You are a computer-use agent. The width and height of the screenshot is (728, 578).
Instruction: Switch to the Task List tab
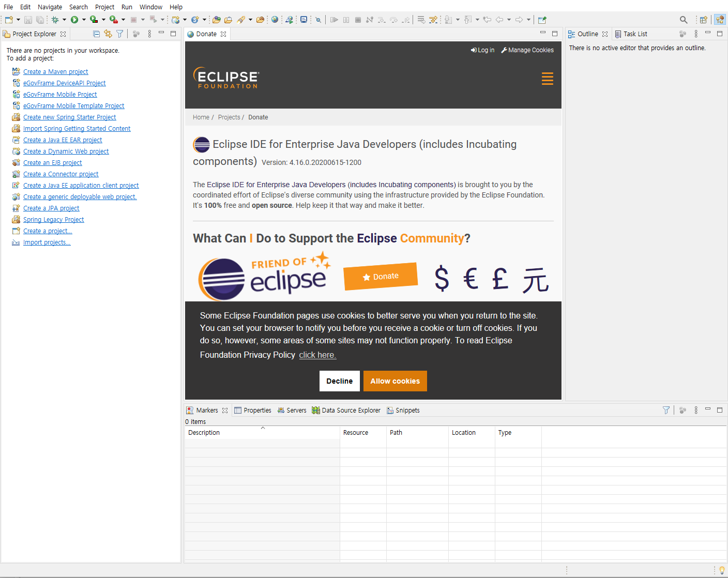[631, 34]
